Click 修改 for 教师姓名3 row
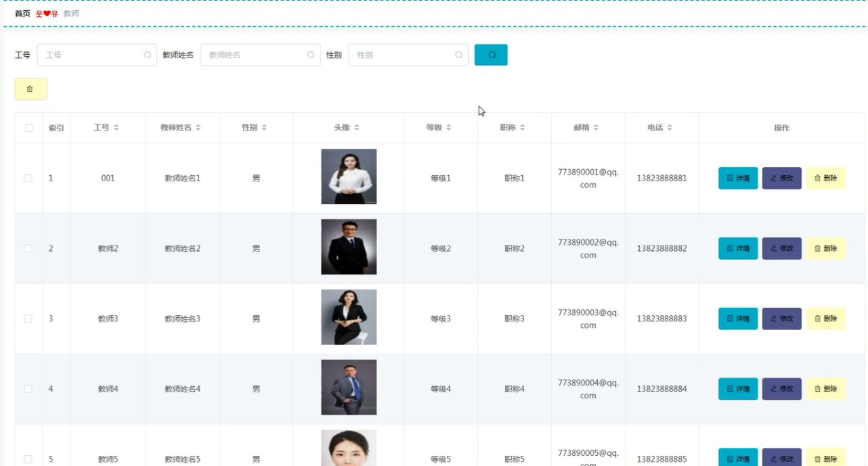 [x=782, y=319]
